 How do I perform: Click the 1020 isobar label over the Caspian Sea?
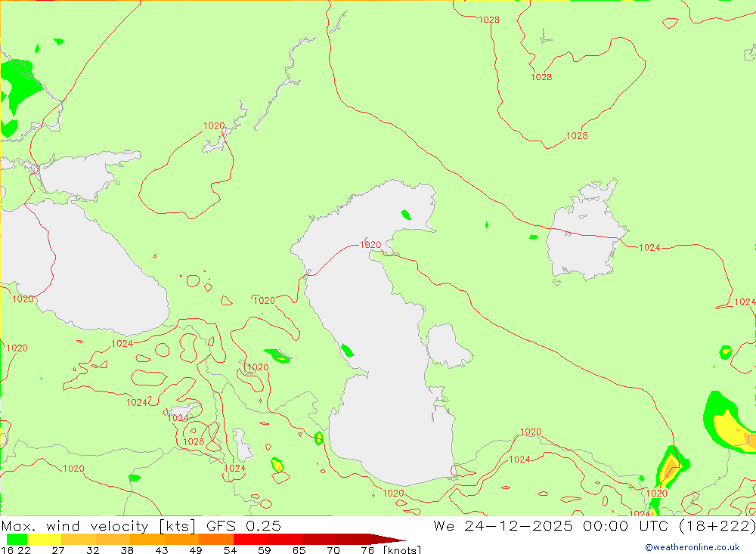tap(370, 245)
